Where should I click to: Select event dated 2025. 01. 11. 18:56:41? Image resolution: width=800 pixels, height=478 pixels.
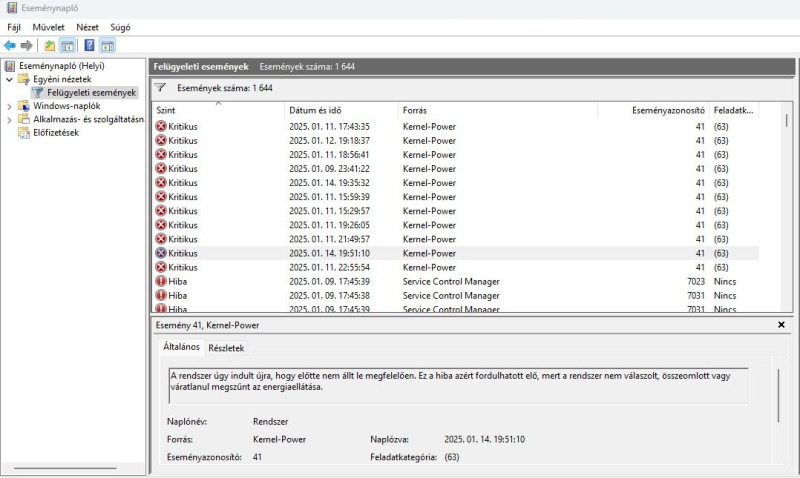click(456, 155)
